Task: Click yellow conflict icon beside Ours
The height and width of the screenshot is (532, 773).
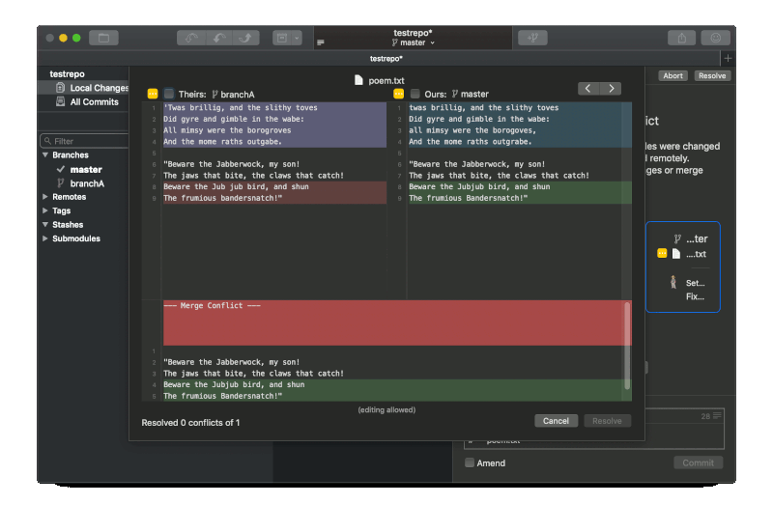Action: point(398,94)
